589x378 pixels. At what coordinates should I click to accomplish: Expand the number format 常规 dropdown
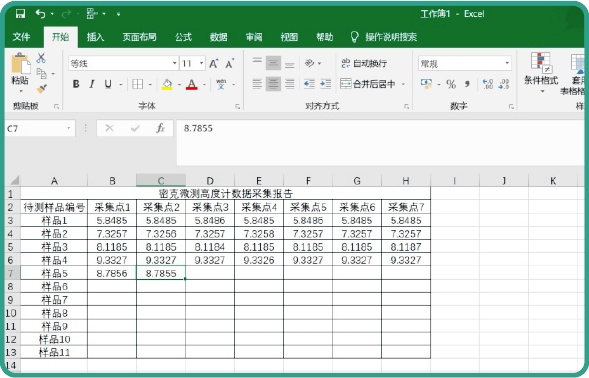(x=507, y=63)
